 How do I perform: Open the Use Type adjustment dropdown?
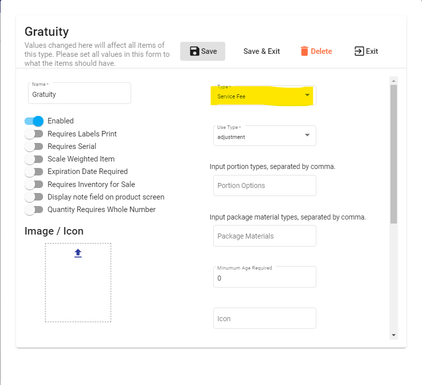click(x=265, y=136)
